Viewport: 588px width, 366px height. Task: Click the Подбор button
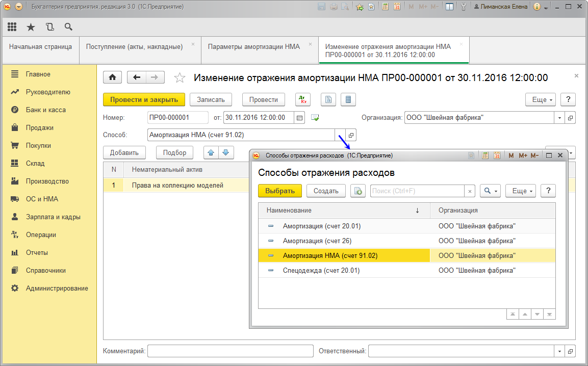pos(174,152)
